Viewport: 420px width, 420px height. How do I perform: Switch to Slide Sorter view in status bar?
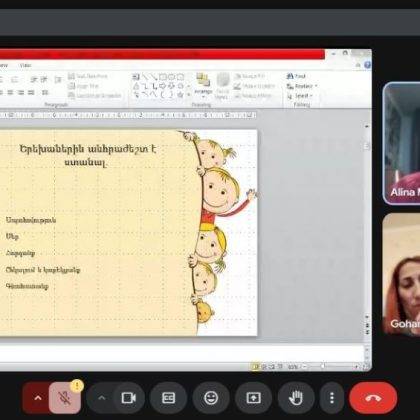coord(264,367)
